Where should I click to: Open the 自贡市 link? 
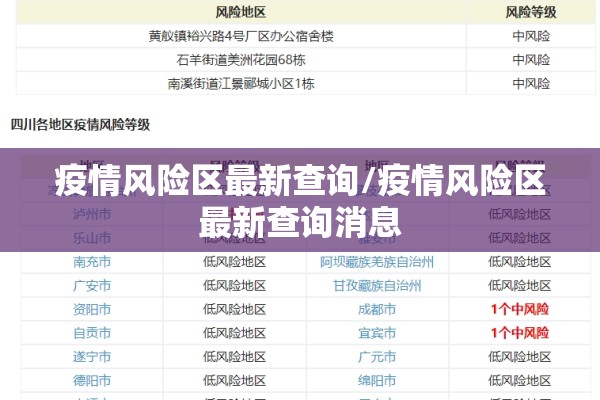[x=92, y=333]
